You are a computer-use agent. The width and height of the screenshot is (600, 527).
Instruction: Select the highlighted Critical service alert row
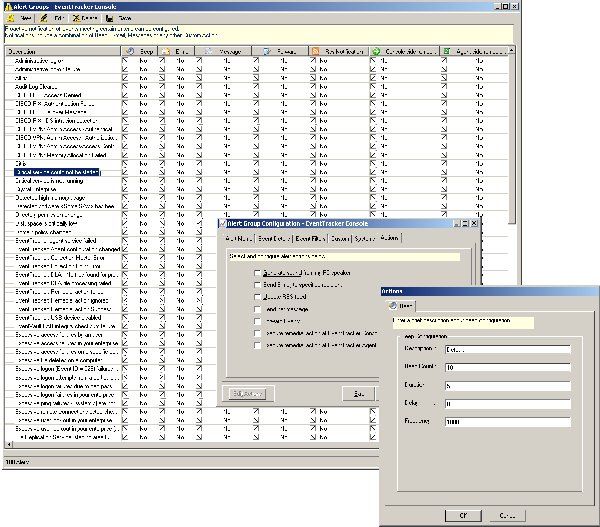point(57,172)
